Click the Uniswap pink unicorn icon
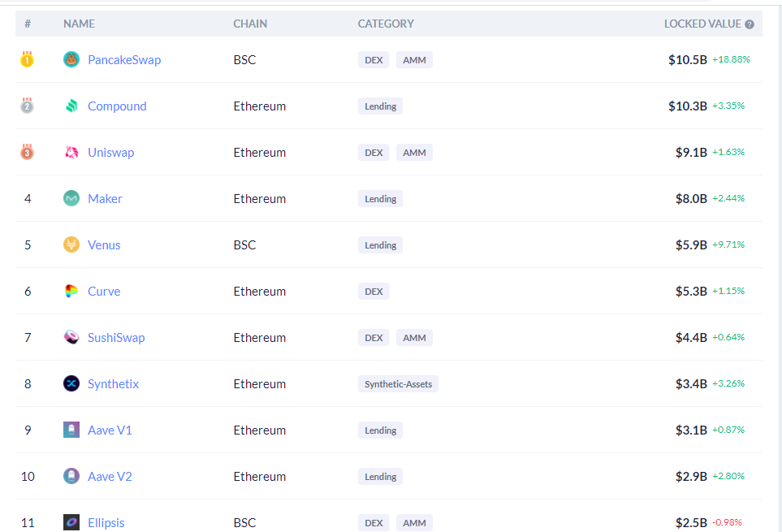The height and width of the screenshot is (532, 782). 71,152
